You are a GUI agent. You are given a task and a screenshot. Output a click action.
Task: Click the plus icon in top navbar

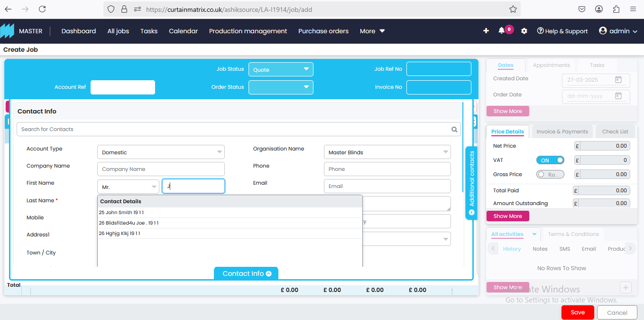(x=486, y=31)
